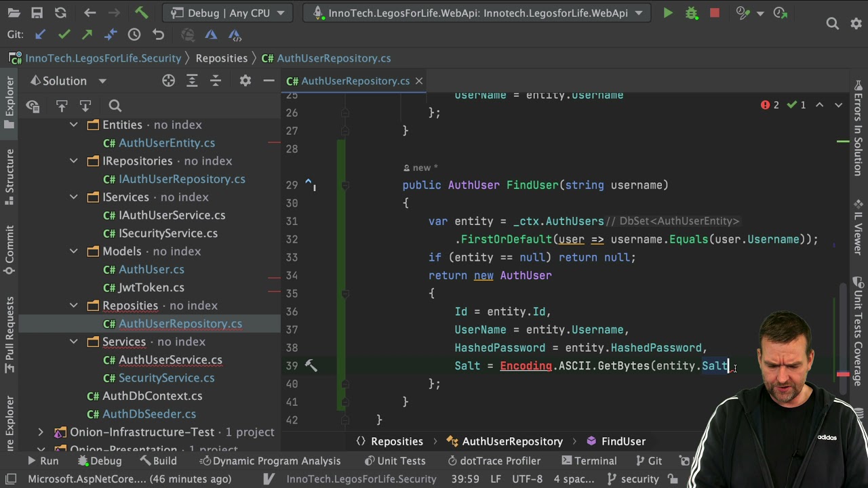Click Git Push green arrow icon
868x488 pixels.
point(87,35)
